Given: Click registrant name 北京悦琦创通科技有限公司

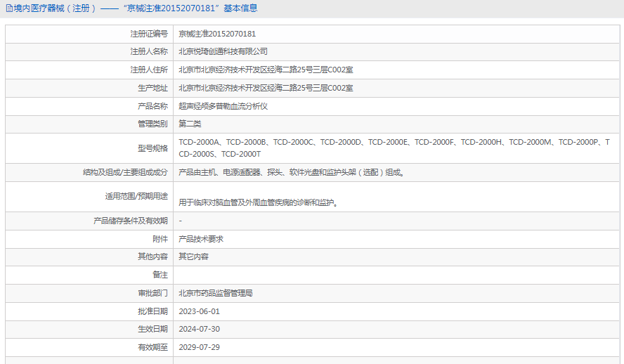Looking at the screenshot, I should click(223, 51).
